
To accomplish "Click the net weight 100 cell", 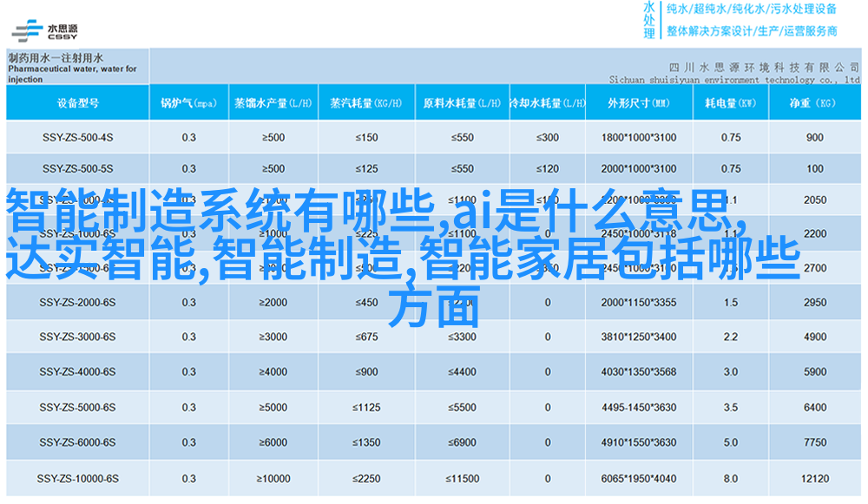I will point(815,169).
